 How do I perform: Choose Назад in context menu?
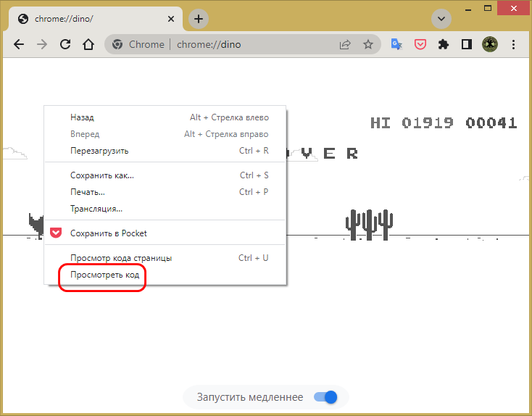[x=165, y=117]
